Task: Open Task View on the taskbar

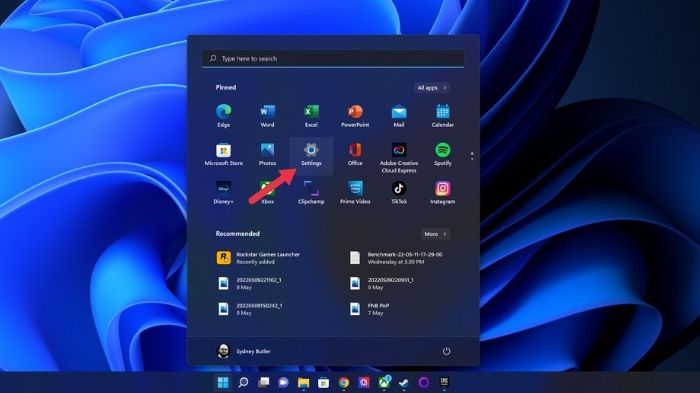Action: [x=263, y=382]
